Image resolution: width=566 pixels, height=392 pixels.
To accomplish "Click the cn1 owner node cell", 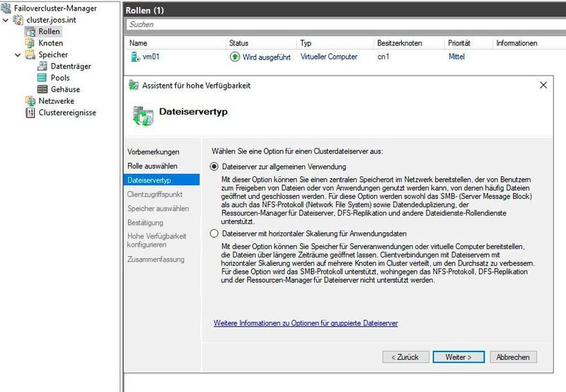I will tap(383, 57).
